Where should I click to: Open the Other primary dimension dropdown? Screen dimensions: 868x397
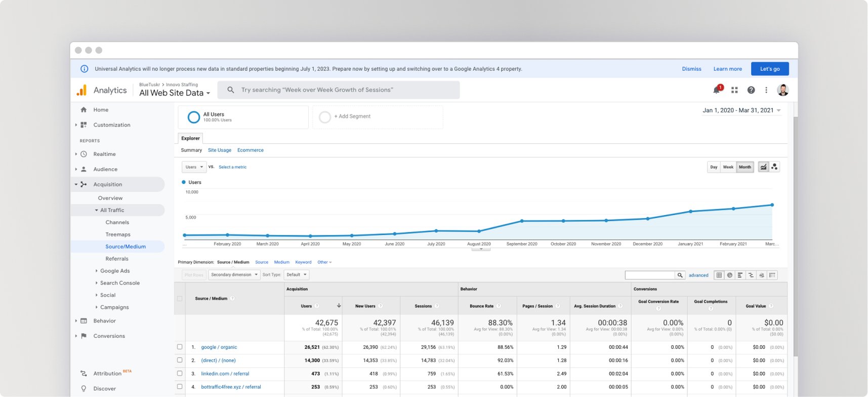point(324,262)
